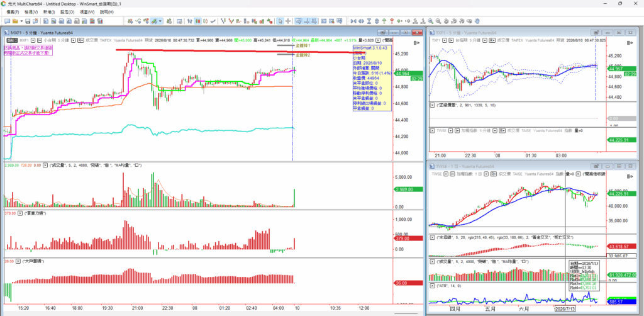Click the 379.00 買賣力道 value label
The height and width of the screenshot is (316, 644).
pyautogui.click(x=408, y=239)
